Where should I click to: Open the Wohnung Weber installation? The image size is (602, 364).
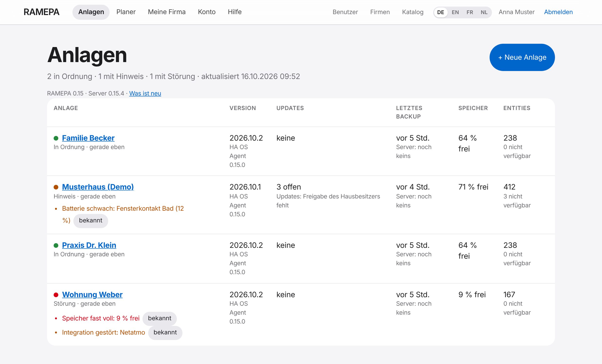(x=92, y=294)
